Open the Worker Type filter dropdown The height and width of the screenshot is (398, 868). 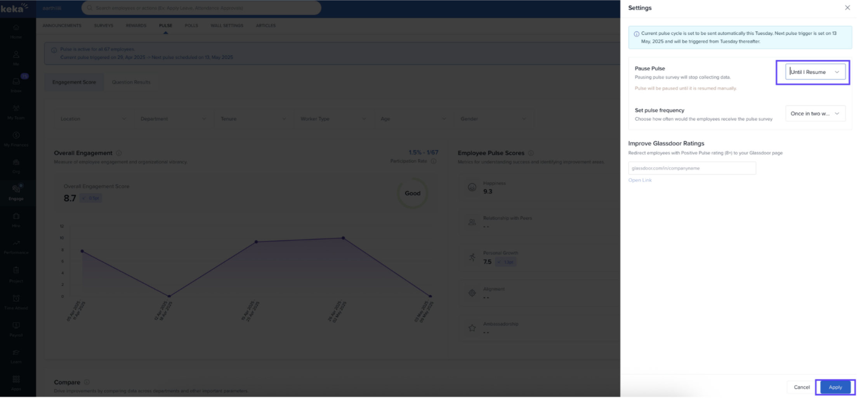pos(333,119)
